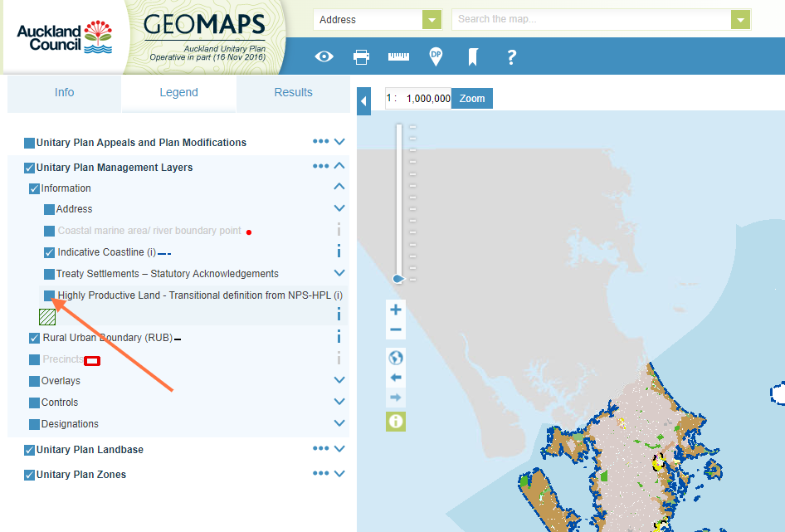The height and width of the screenshot is (532, 785).
Task: Open info for Highly Productive Land swatch row
Action: pos(339,314)
